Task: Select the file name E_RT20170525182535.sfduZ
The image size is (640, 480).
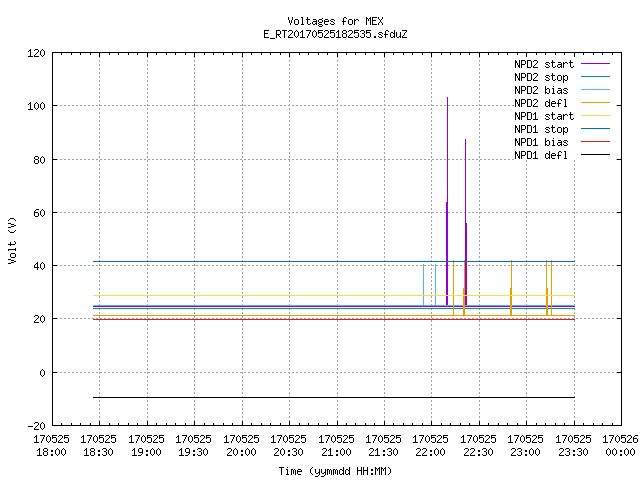Action: click(x=335, y=34)
